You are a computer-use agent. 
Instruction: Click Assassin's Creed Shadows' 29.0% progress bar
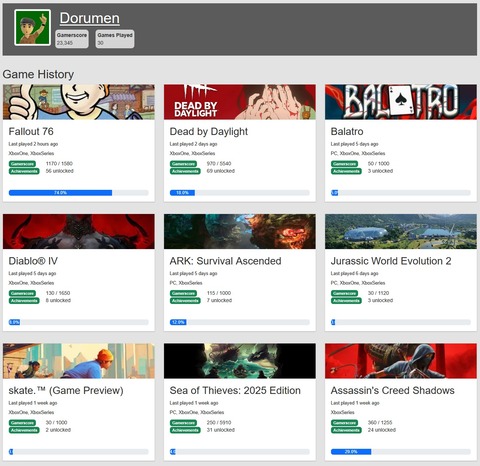click(401, 452)
